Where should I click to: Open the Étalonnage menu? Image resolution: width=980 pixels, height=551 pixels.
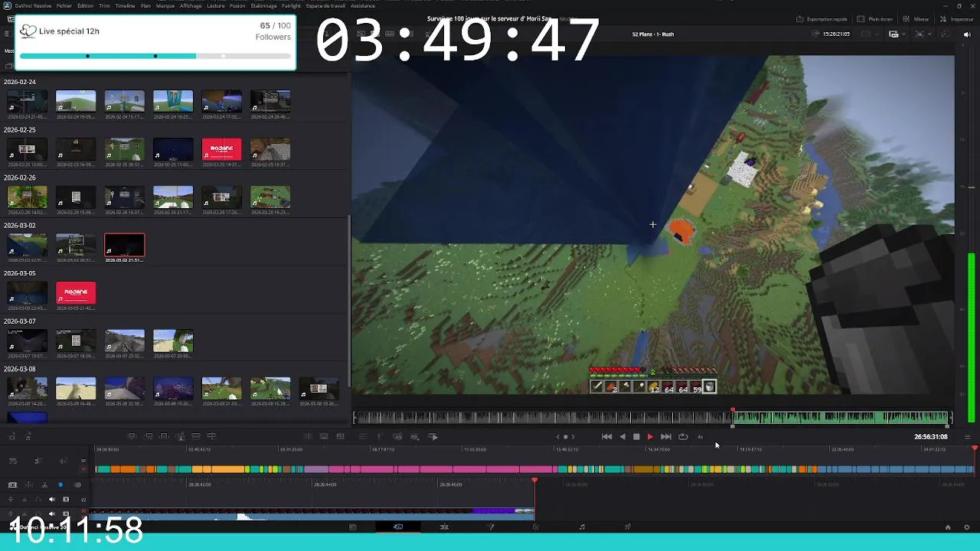pos(264,5)
